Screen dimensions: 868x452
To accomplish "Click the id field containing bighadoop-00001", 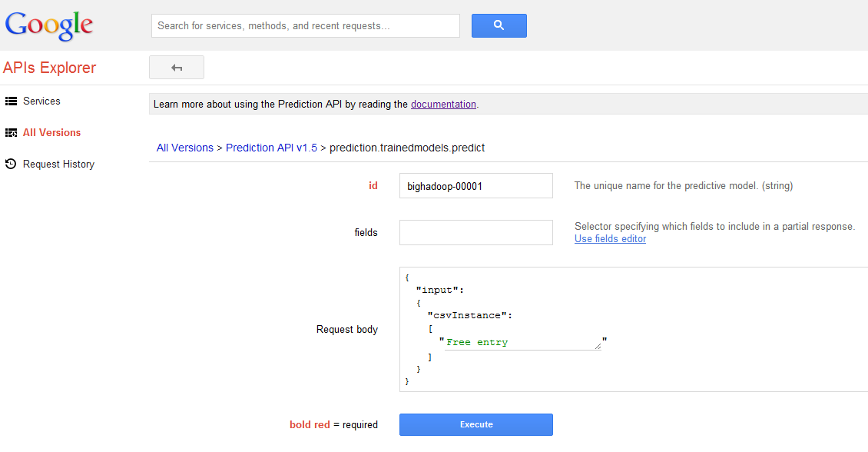I will point(475,185).
